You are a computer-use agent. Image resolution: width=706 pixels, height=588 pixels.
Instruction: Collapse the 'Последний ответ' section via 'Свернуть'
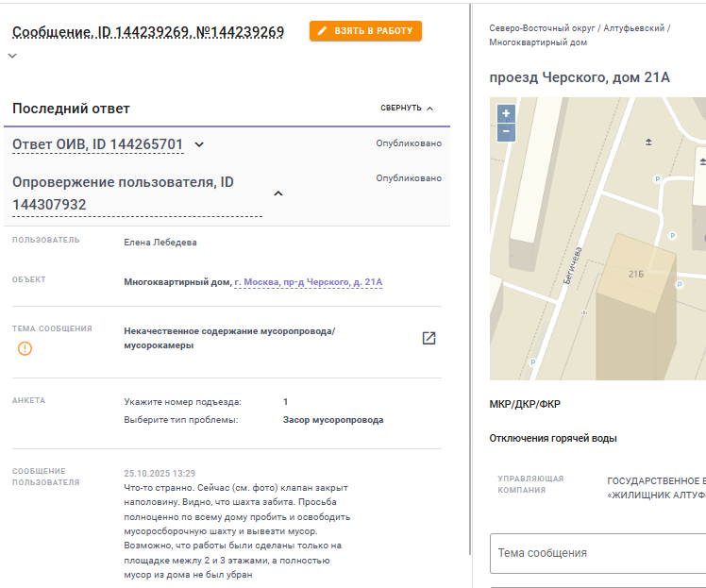coord(407,108)
